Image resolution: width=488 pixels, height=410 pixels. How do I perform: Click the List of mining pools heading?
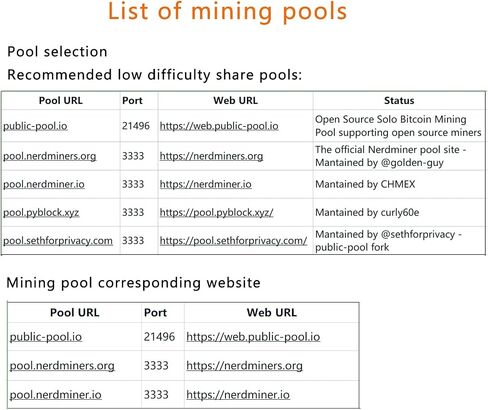(228, 12)
